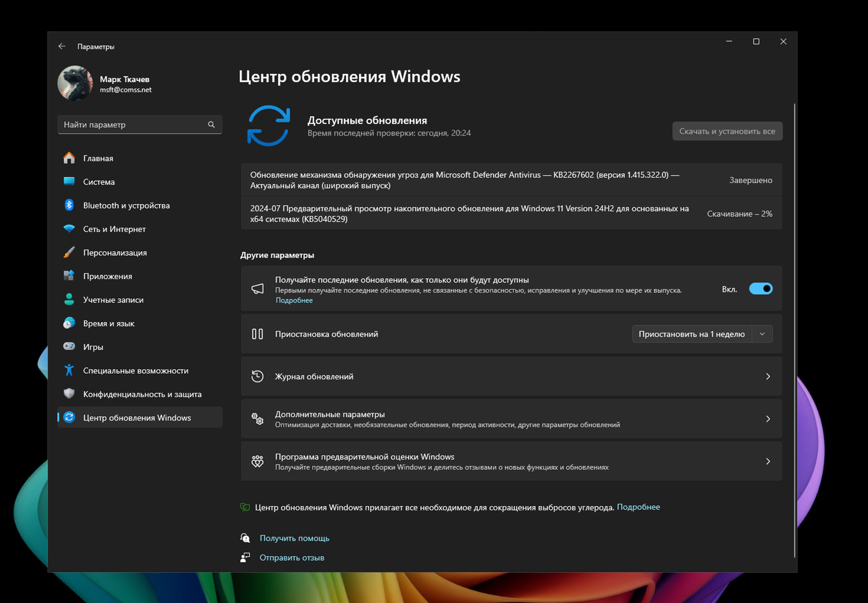This screenshot has width=868, height=603.
Task: Click the Марк Ткачев account name
Action: 124,79
